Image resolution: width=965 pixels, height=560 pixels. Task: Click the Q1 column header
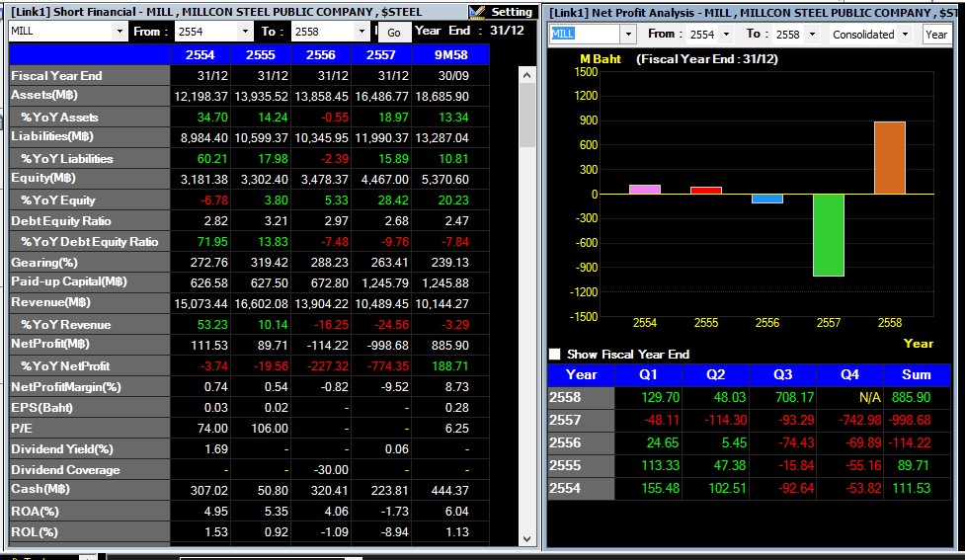click(648, 374)
